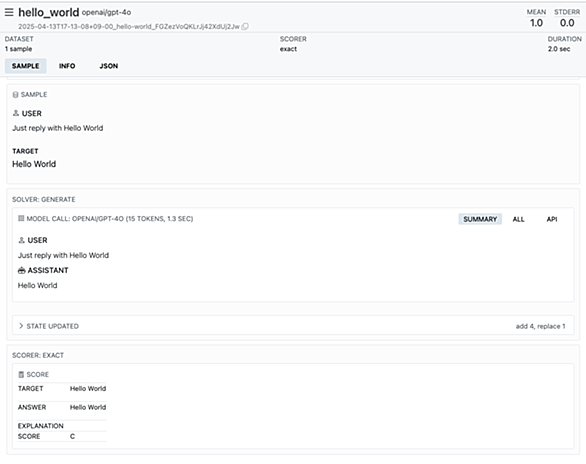Click the 'SOLVER: GENERATE' heading
586x464 pixels.
tap(44, 199)
